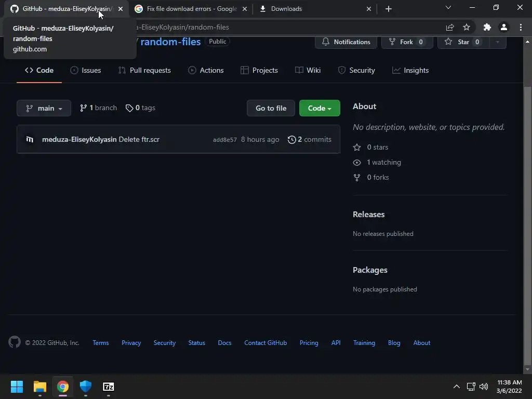Open the Issues tab
The width and height of the screenshot is (532, 399).
point(86,70)
